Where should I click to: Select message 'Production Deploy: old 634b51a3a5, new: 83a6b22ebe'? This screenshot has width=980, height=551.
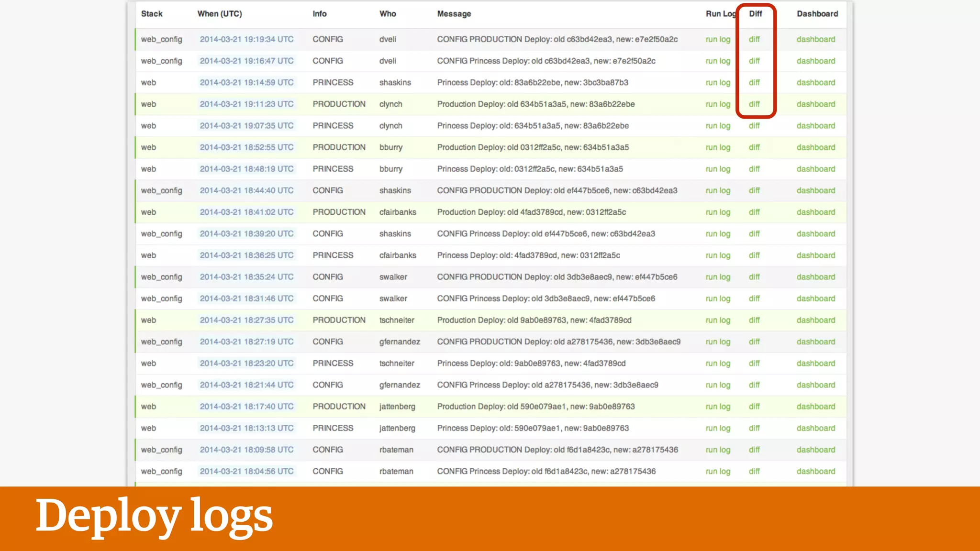click(x=536, y=104)
